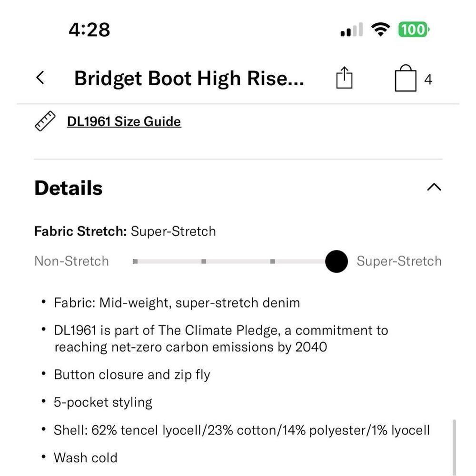
Task: Open the shopping bag
Action: [x=405, y=78]
